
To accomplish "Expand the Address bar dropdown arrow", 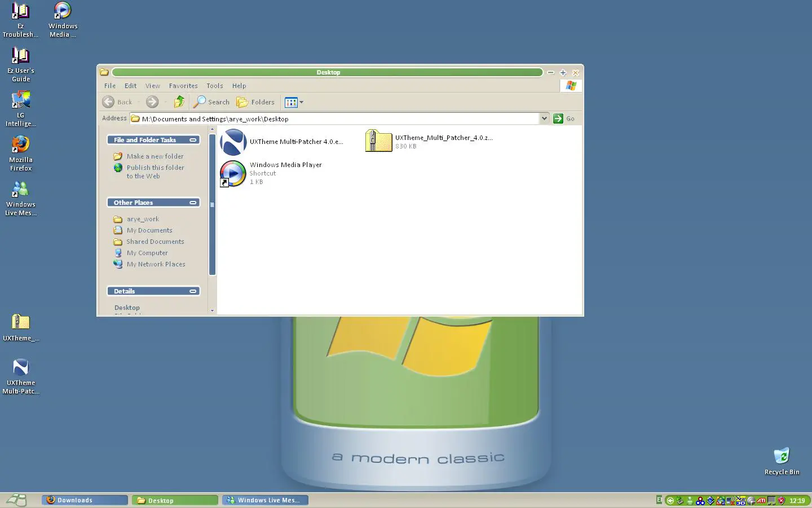I will pos(544,119).
